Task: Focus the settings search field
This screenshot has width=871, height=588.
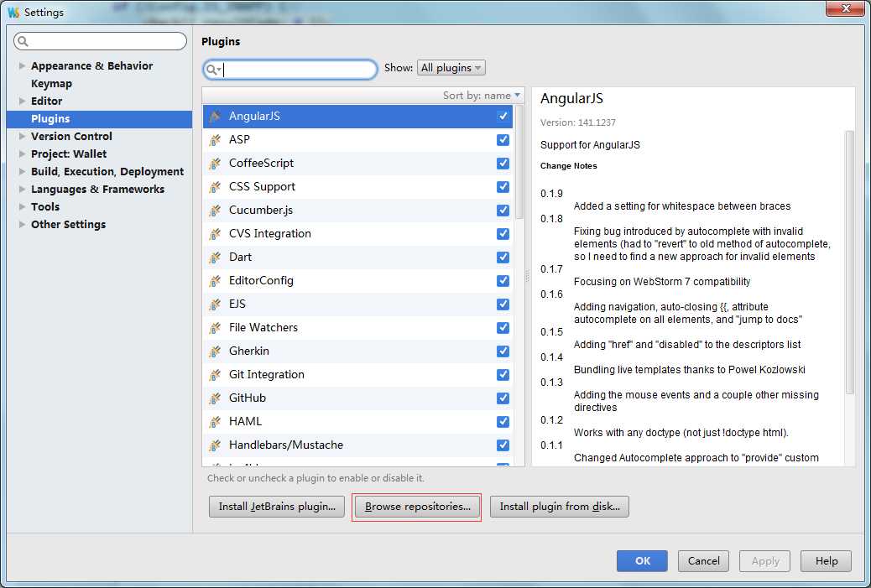Action: coord(100,41)
